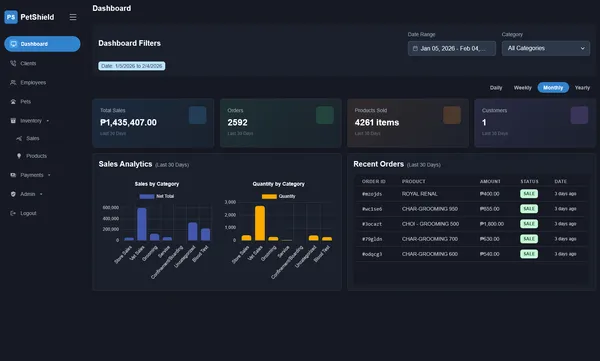Open Products under Inventory
The height and width of the screenshot is (361, 600).
[x=36, y=156]
